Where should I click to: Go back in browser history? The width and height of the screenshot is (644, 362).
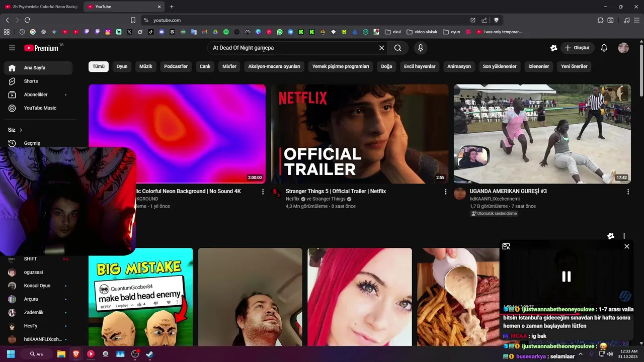pyautogui.click(x=7, y=20)
